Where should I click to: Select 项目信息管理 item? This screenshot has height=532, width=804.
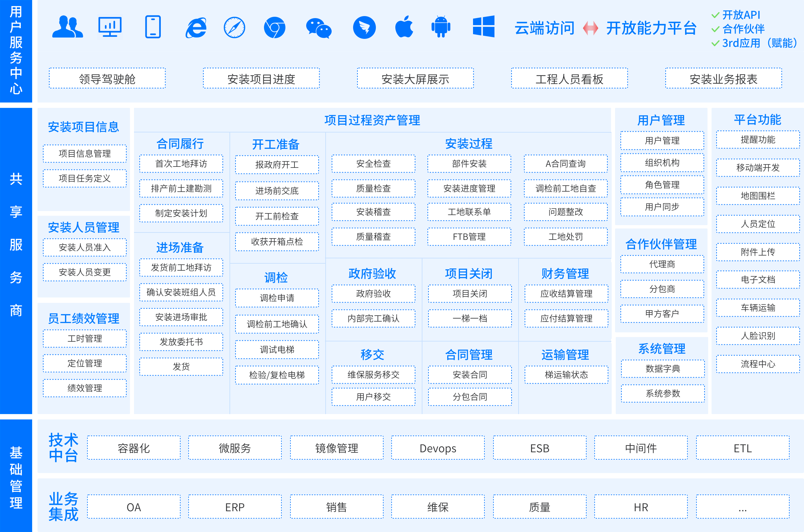85,154
